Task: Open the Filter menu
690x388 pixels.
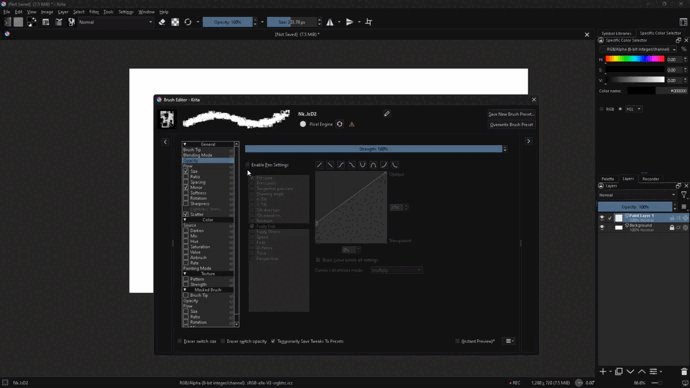Action: 94,12
